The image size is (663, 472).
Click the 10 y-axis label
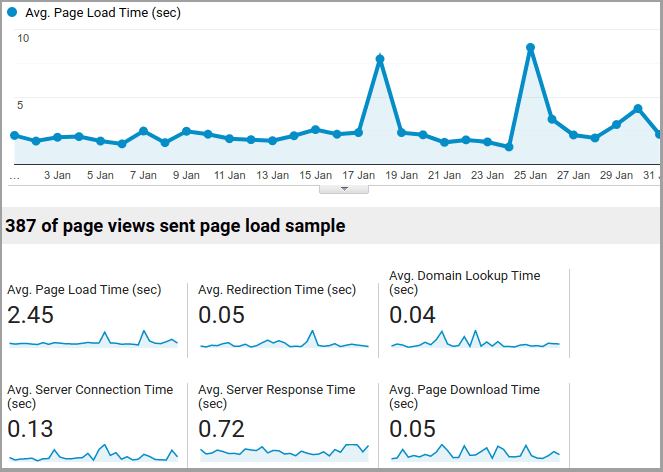23,38
